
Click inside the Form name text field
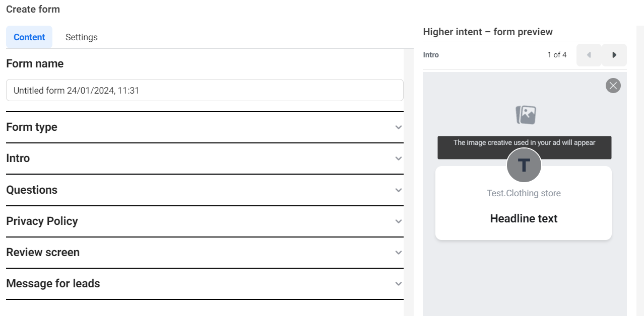(204, 90)
